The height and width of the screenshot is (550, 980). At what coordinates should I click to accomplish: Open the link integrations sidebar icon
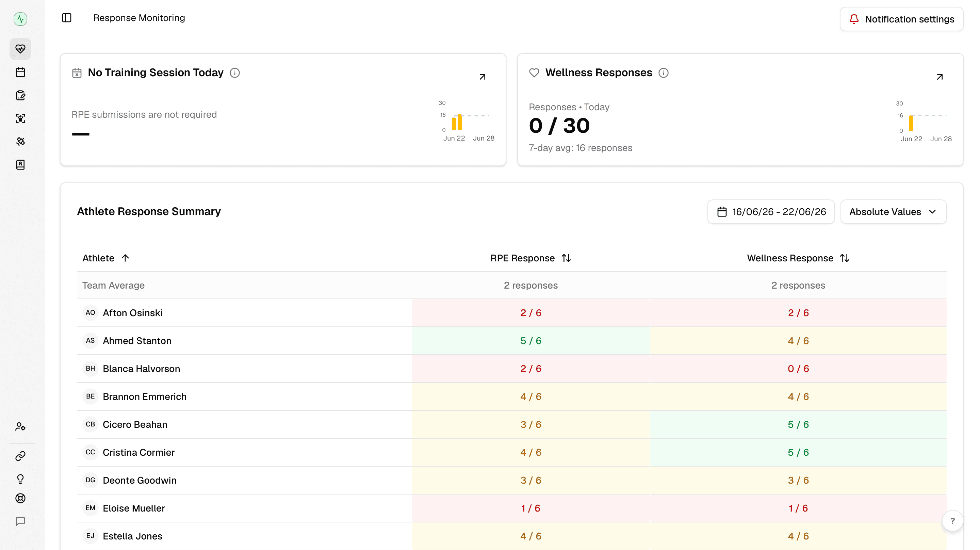point(20,456)
